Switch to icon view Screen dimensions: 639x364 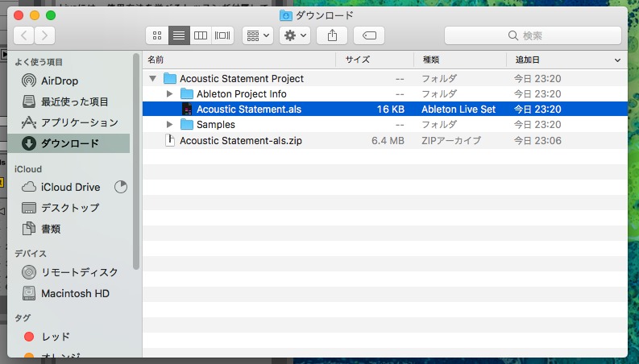157,35
